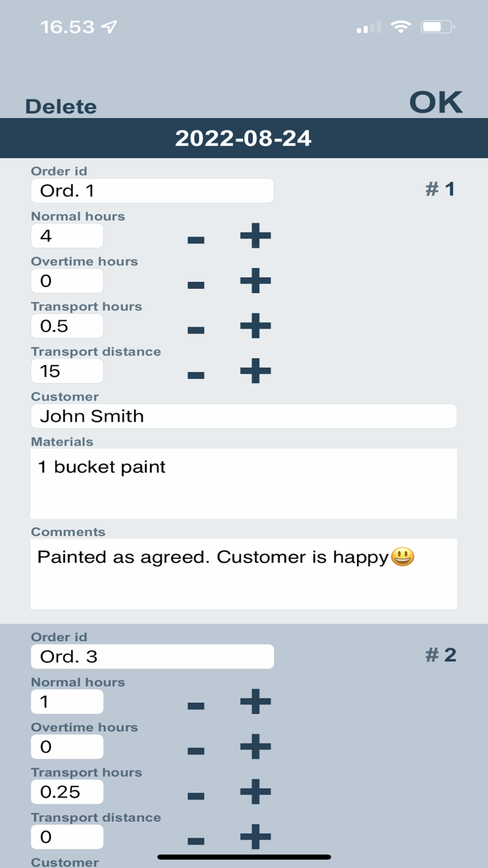Screen dimensions: 488x868
Task: Select the date header 2022-08-24
Action: pos(244,138)
